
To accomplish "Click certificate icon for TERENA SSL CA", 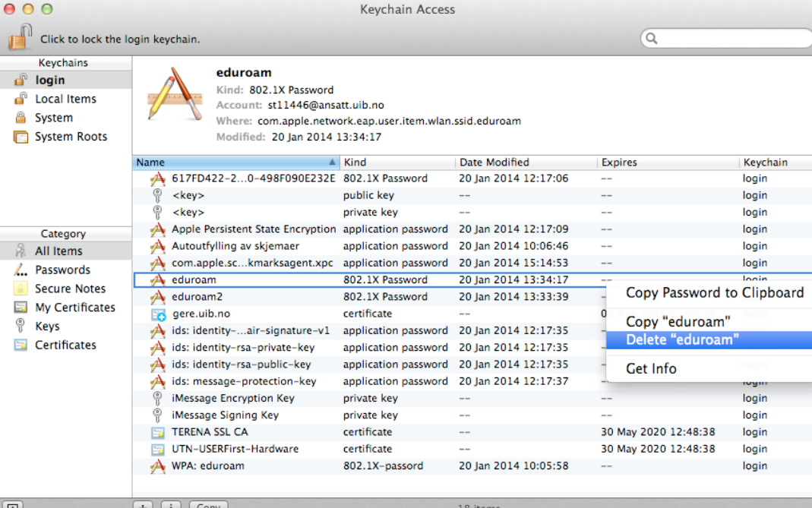I will coord(158,432).
